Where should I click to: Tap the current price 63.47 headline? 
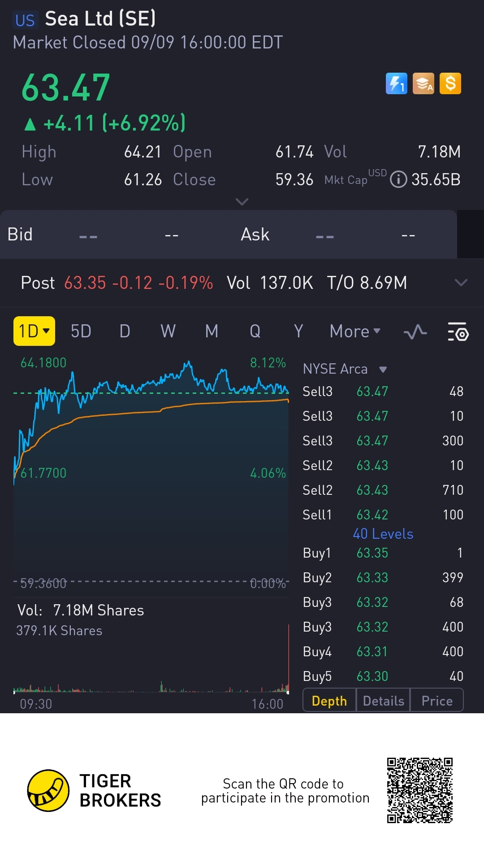[x=66, y=87]
